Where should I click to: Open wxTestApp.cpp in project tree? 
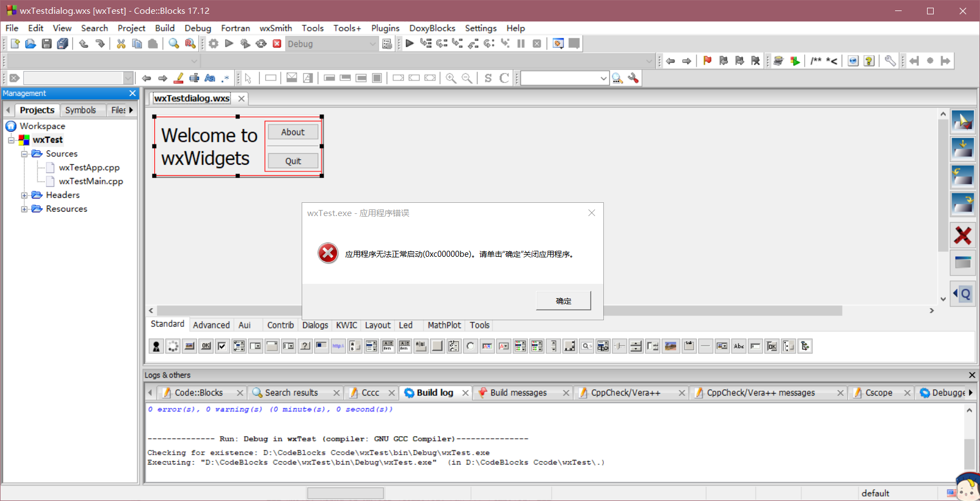[89, 168]
